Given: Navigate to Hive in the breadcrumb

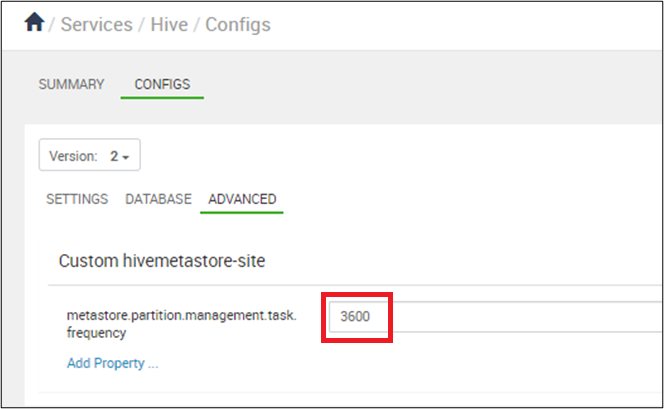Looking at the screenshot, I should (x=169, y=25).
